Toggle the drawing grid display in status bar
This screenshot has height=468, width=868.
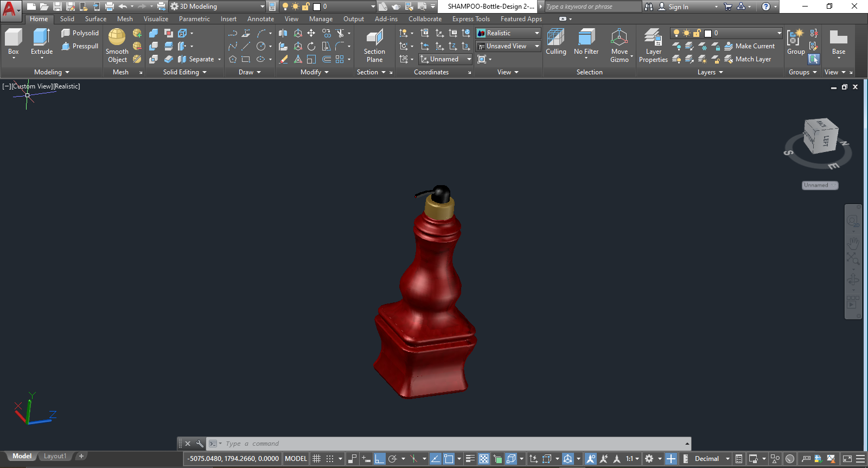pyautogui.click(x=317, y=459)
